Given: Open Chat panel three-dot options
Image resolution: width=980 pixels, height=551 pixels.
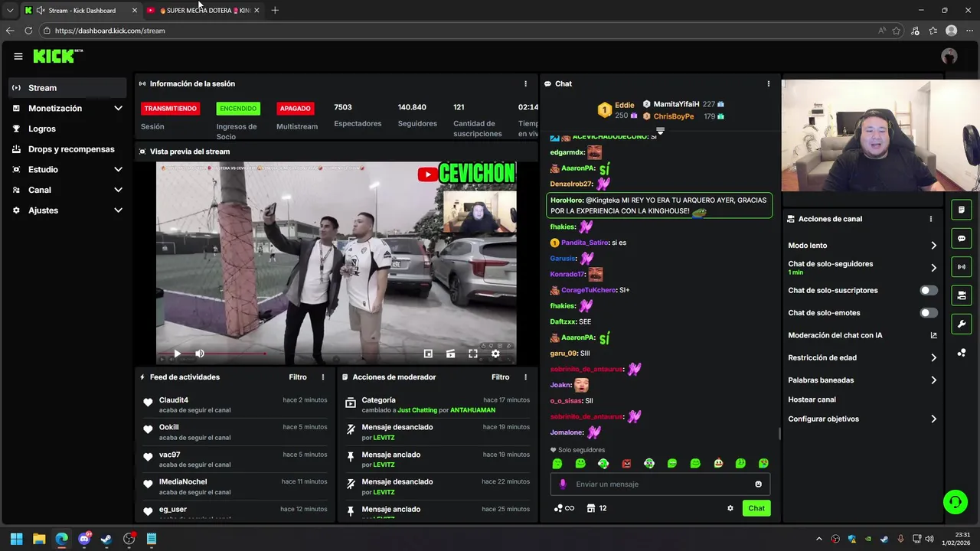Looking at the screenshot, I should coord(769,83).
